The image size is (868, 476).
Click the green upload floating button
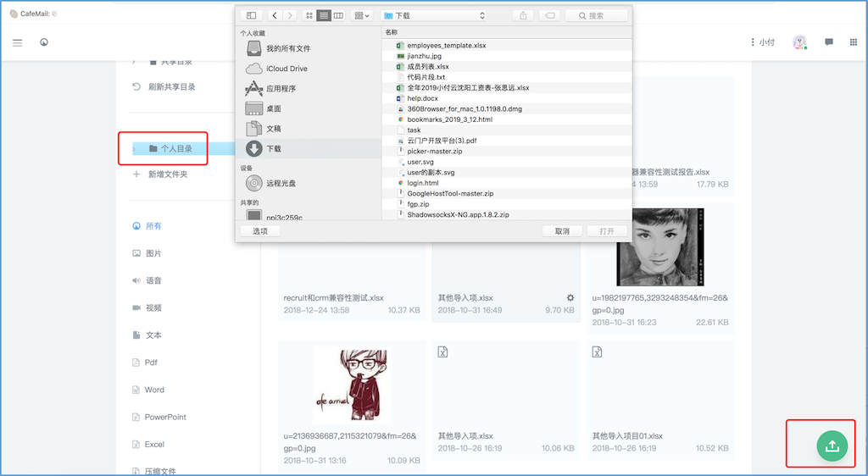(x=832, y=446)
